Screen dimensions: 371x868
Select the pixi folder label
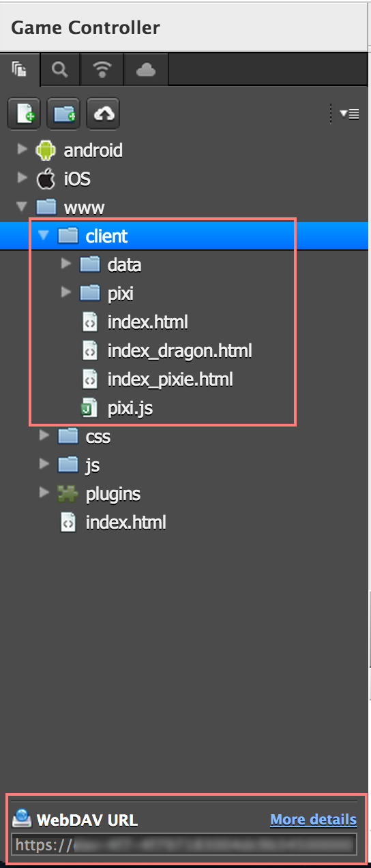point(121,293)
